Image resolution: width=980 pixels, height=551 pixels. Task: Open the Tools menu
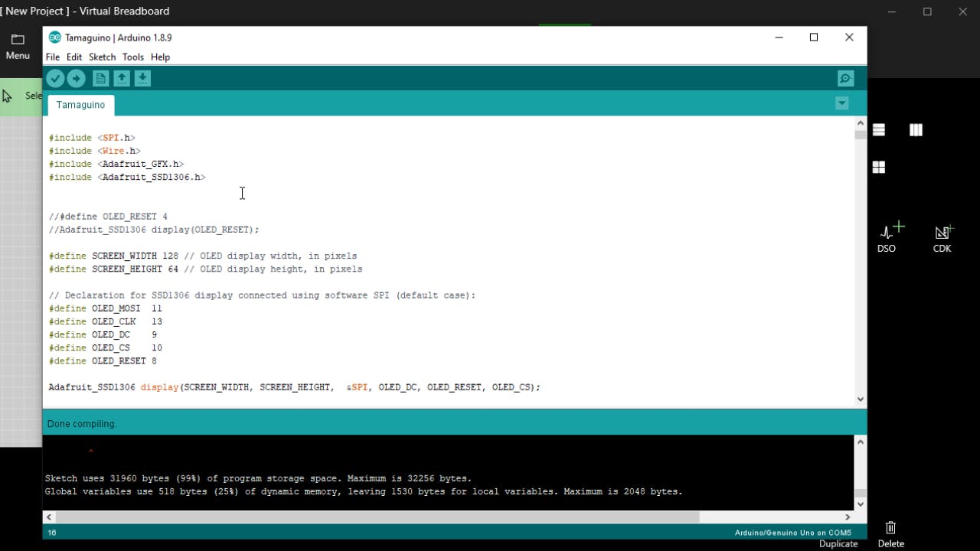pyautogui.click(x=133, y=57)
